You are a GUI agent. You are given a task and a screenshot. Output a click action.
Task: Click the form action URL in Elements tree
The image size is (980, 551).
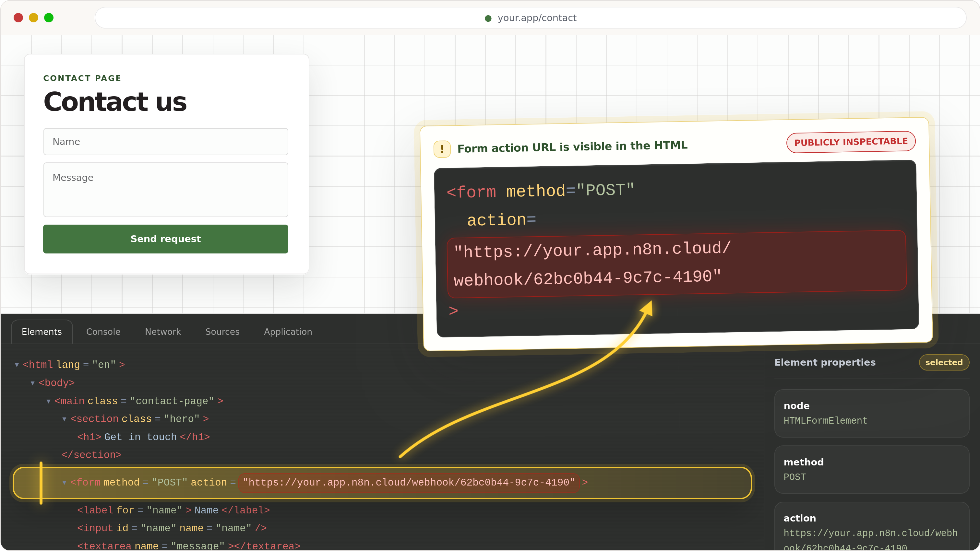(409, 483)
